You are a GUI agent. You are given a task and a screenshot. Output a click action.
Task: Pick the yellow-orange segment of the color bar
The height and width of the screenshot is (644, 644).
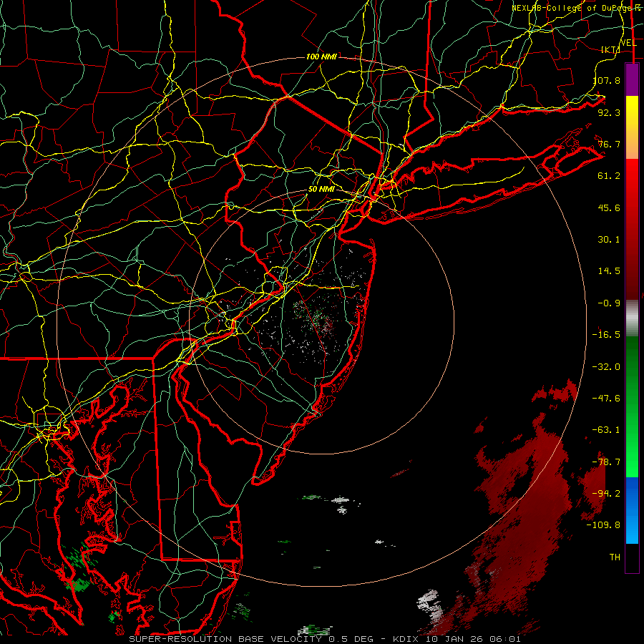(632, 127)
